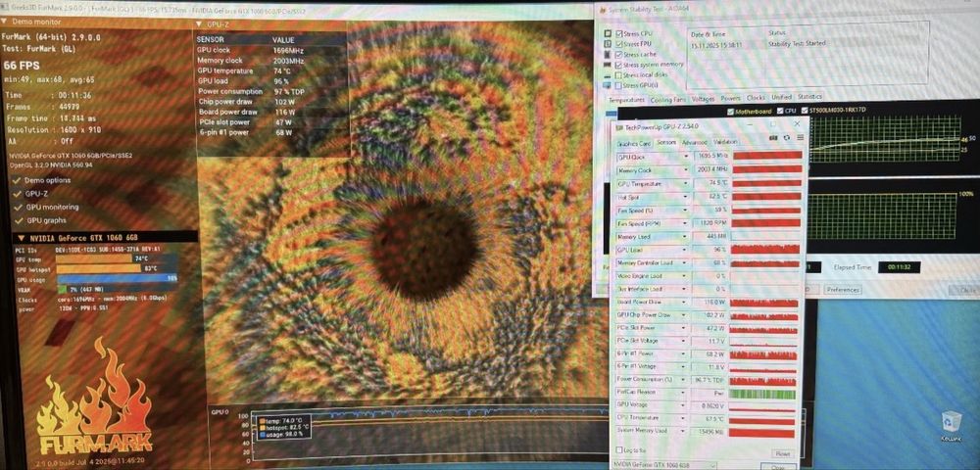Open GPU-Z Validation tab
980x470 pixels.
point(724,142)
